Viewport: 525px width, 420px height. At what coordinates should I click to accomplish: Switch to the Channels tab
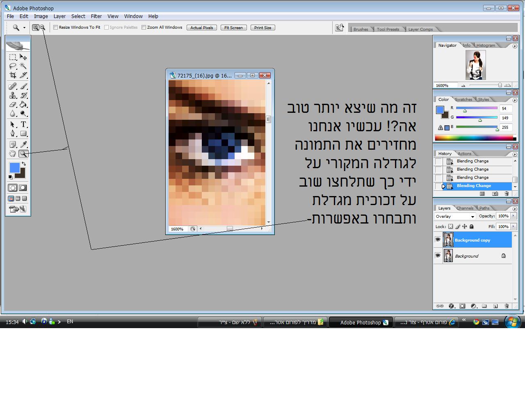(x=465, y=208)
